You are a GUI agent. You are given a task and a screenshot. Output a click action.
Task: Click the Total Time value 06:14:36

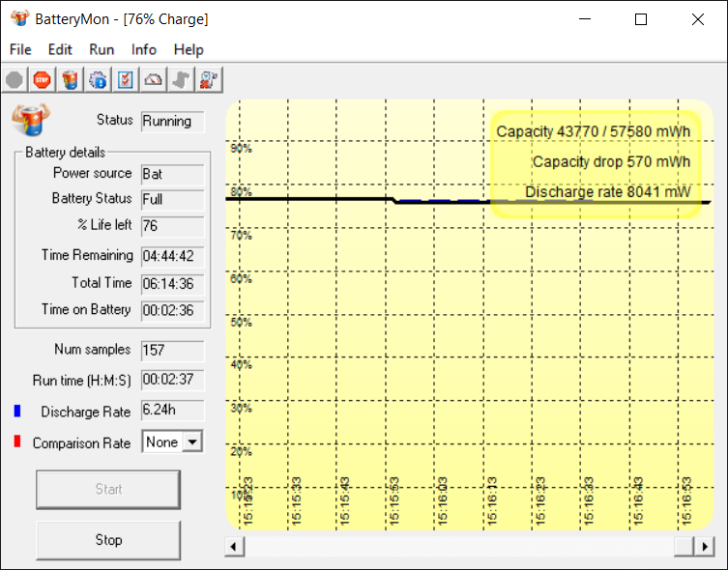[x=173, y=284]
